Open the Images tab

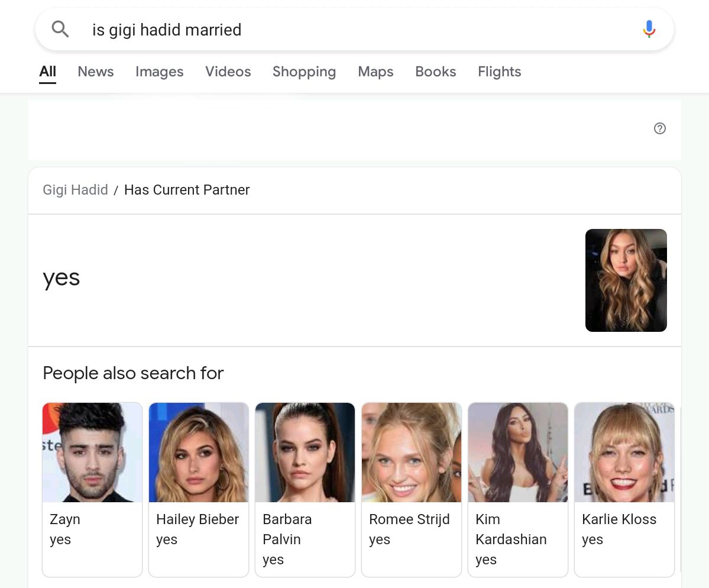click(159, 72)
